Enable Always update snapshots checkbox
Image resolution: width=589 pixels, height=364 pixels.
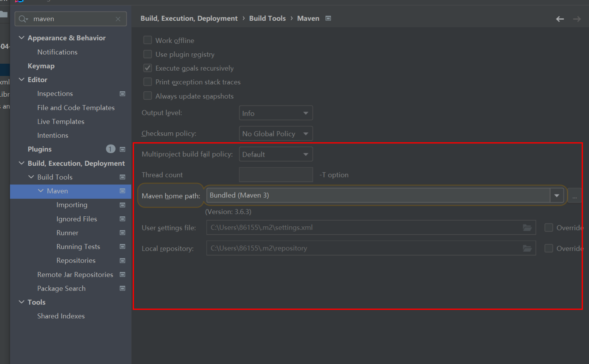tap(147, 96)
